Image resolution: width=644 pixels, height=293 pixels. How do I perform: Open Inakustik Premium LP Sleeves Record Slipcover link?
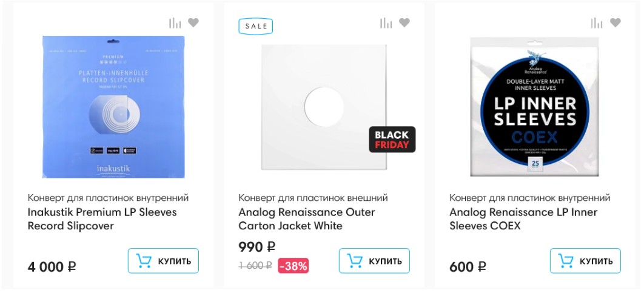coord(102,219)
